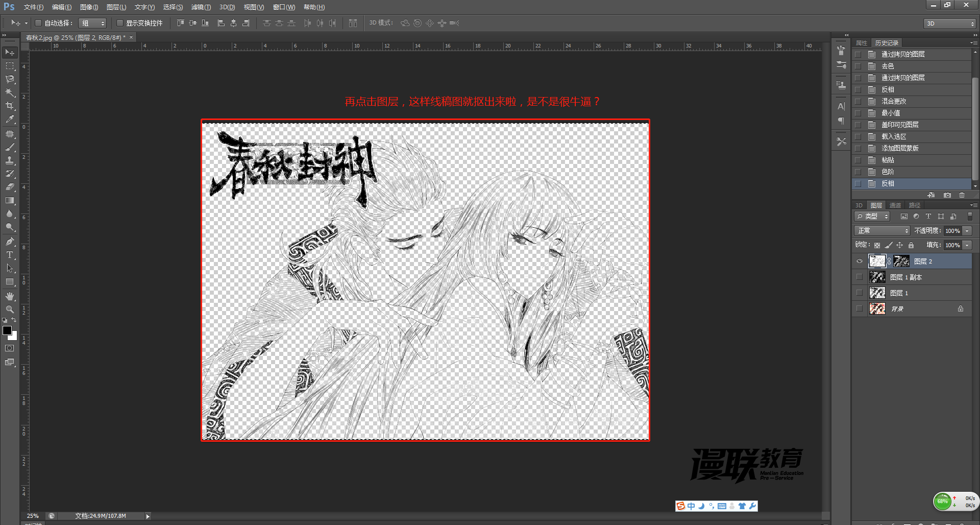The image size is (980, 525).
Task: Swap foreground and background colors
Action: click(14, 320)
